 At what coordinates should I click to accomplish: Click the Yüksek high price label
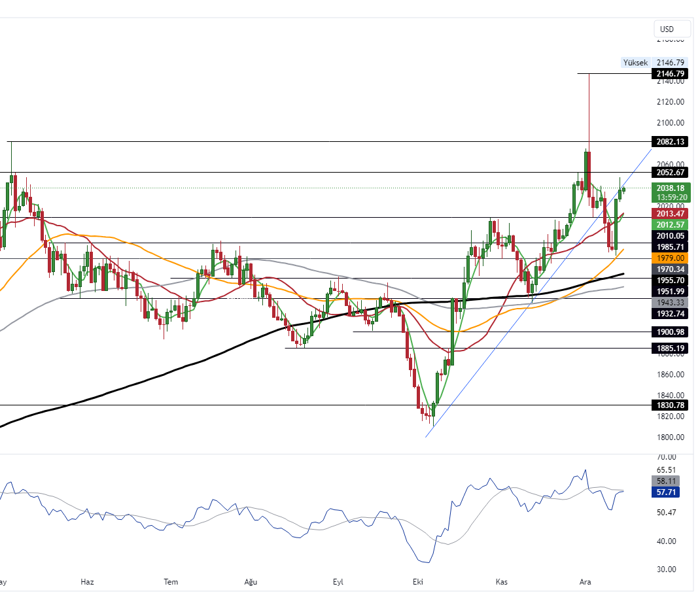click(635, 63)
